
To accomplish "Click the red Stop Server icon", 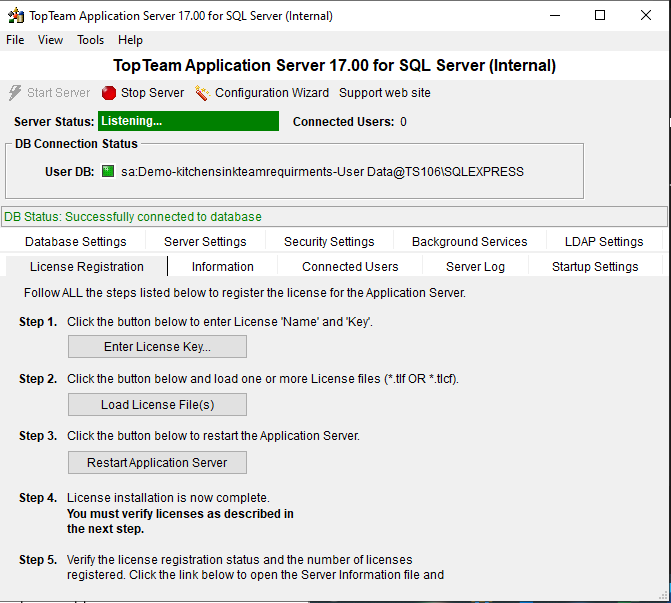I will pyautogui.click(x=109, y=93).
